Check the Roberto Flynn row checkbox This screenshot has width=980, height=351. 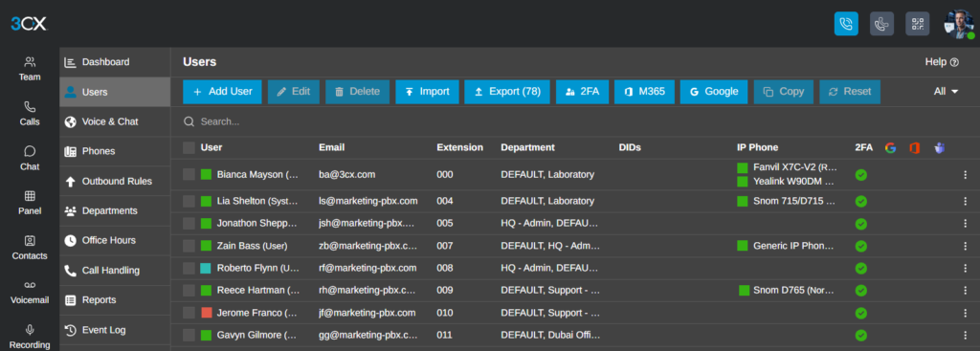tap(189, 268)
